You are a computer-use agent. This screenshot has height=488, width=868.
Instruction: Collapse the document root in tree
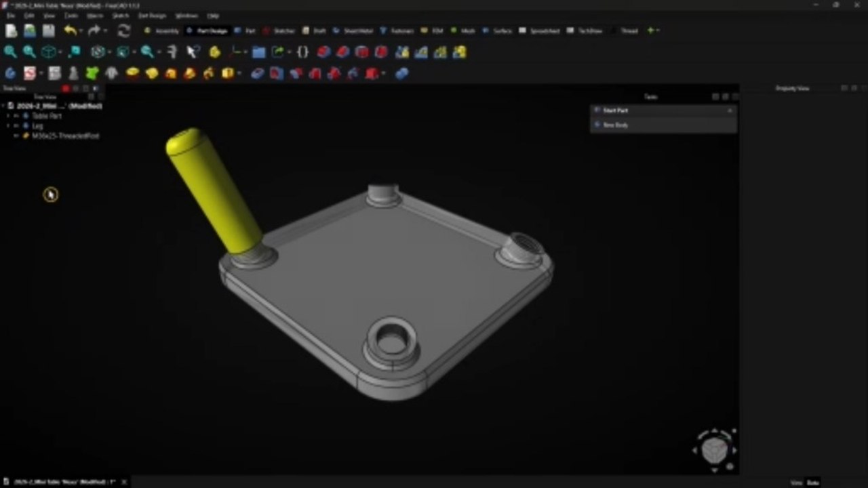[x=3, y=106]
